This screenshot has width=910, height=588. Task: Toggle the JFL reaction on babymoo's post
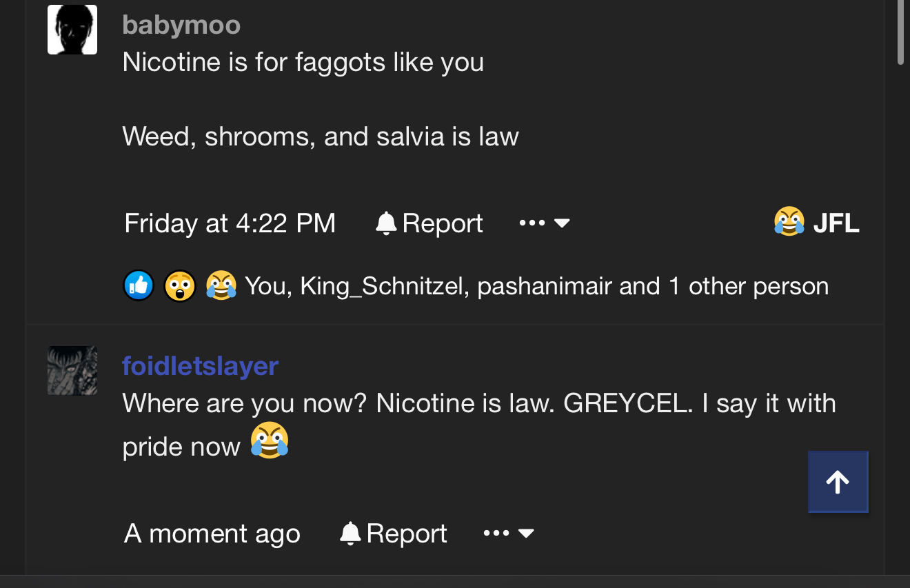[x=817, y=223]
